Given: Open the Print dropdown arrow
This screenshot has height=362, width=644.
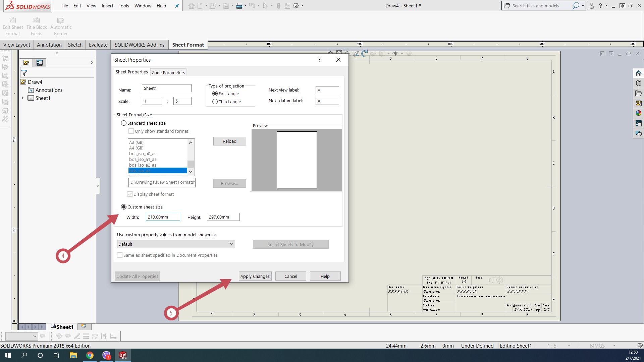Looking at the screenshot, I should tap(246, 6).
